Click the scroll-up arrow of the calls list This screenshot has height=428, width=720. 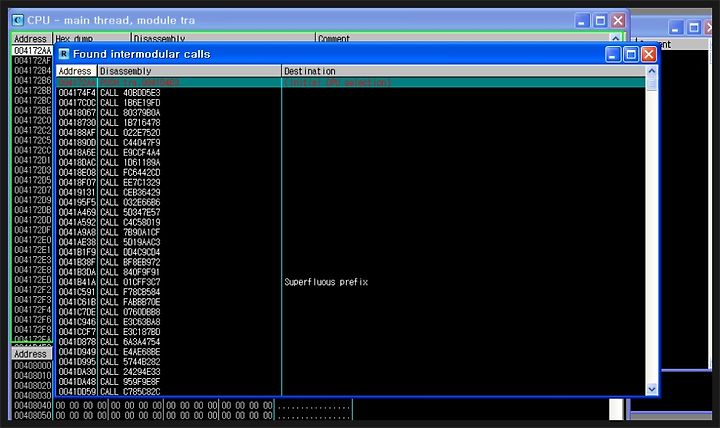click(652, 71)
